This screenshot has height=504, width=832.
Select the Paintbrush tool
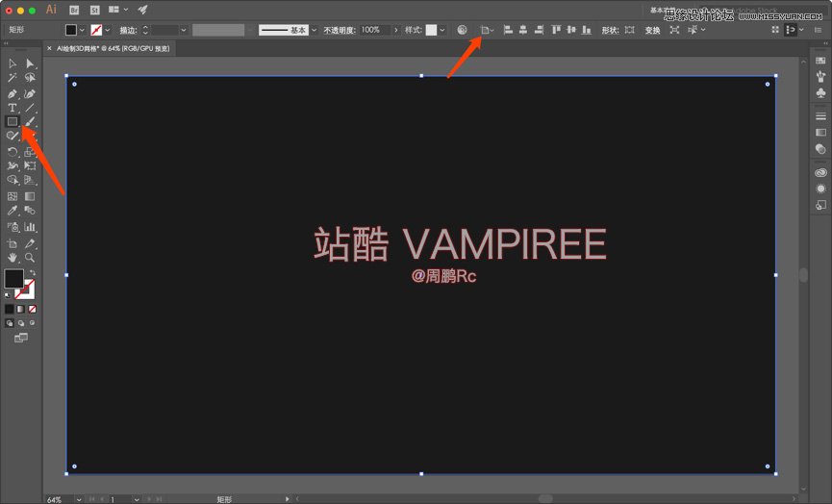tap(30, 121)
